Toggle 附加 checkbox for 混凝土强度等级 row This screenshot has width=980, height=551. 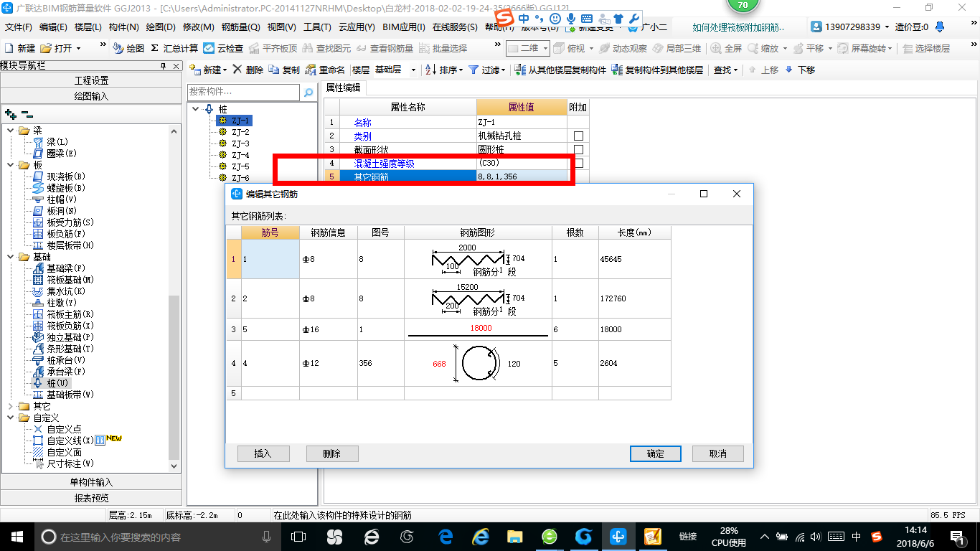coord(578,163)
